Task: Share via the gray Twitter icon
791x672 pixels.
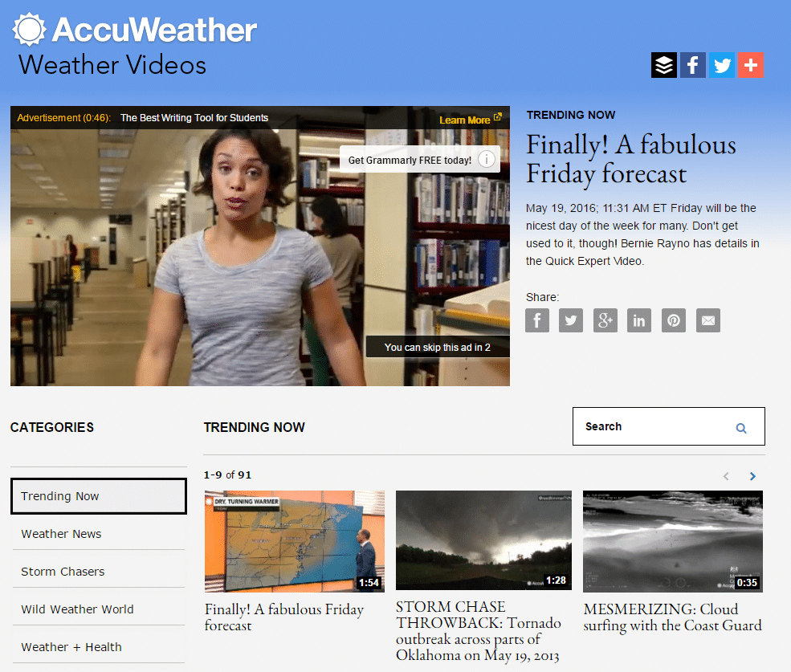Action: 571,320
